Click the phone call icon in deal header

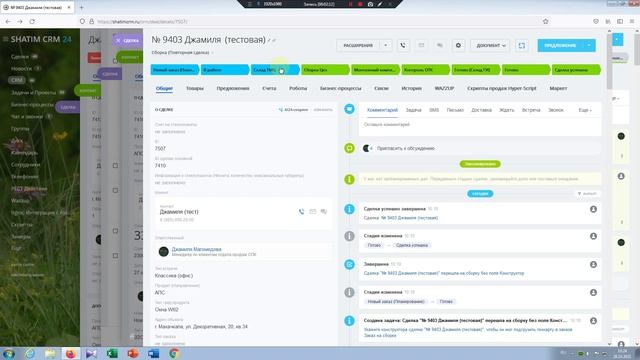(x=403, y=45)
